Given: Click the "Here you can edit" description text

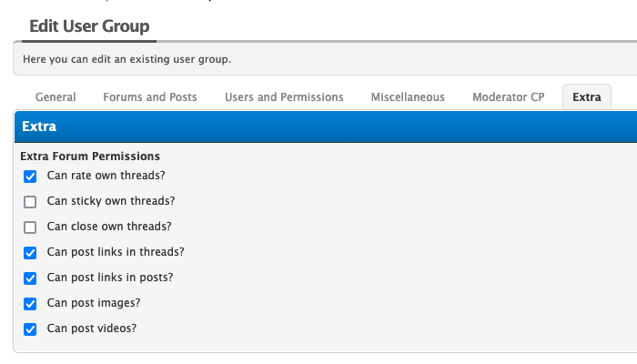Looking at the screenshot, I should (127, 60).
